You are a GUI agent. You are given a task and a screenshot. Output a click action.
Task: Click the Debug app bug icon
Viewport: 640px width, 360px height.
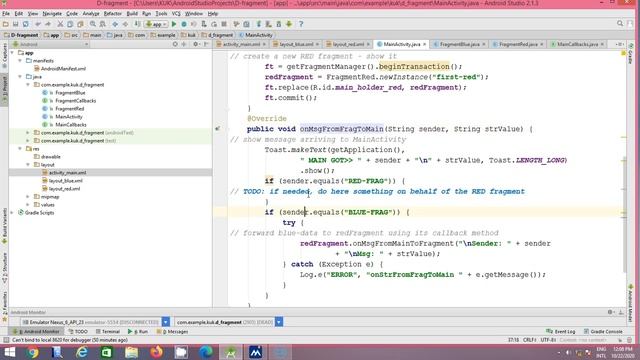click(184, 24)
